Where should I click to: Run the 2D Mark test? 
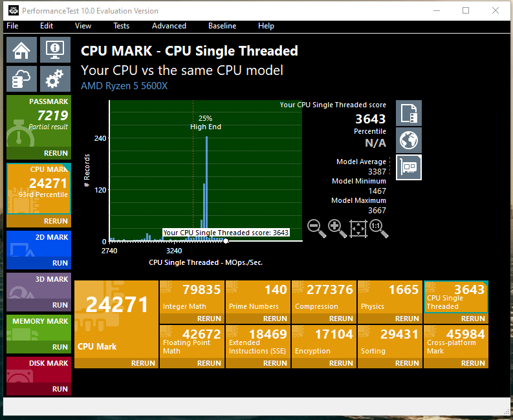[39, 263]
